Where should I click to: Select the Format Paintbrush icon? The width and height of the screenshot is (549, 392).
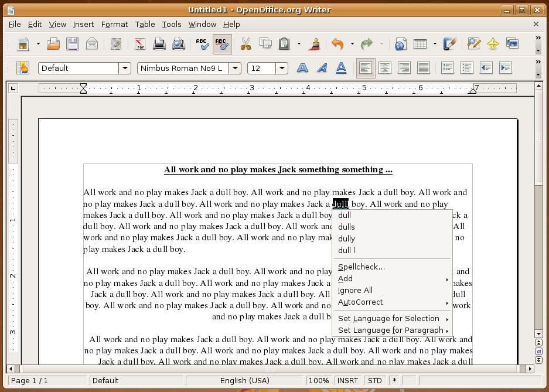point(313,44)
